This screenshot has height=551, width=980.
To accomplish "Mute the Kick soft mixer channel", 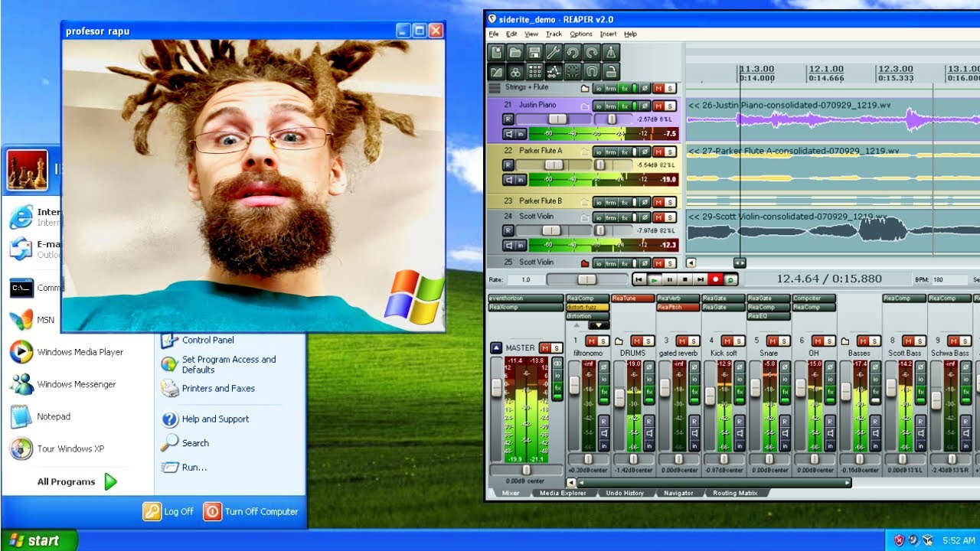I will coord(727,341).
